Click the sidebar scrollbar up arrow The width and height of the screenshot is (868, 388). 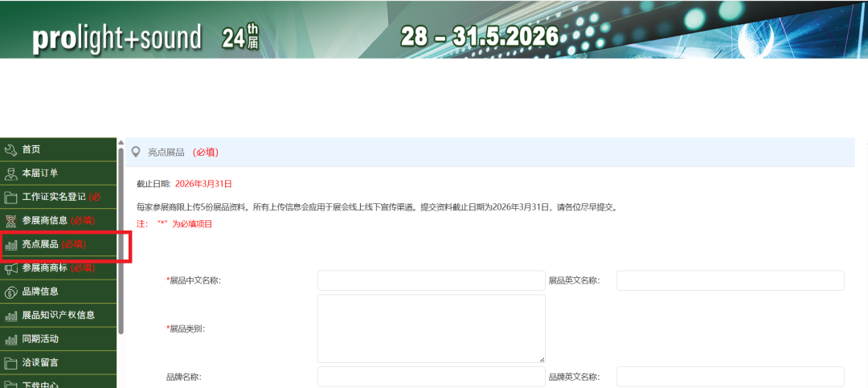121,142
